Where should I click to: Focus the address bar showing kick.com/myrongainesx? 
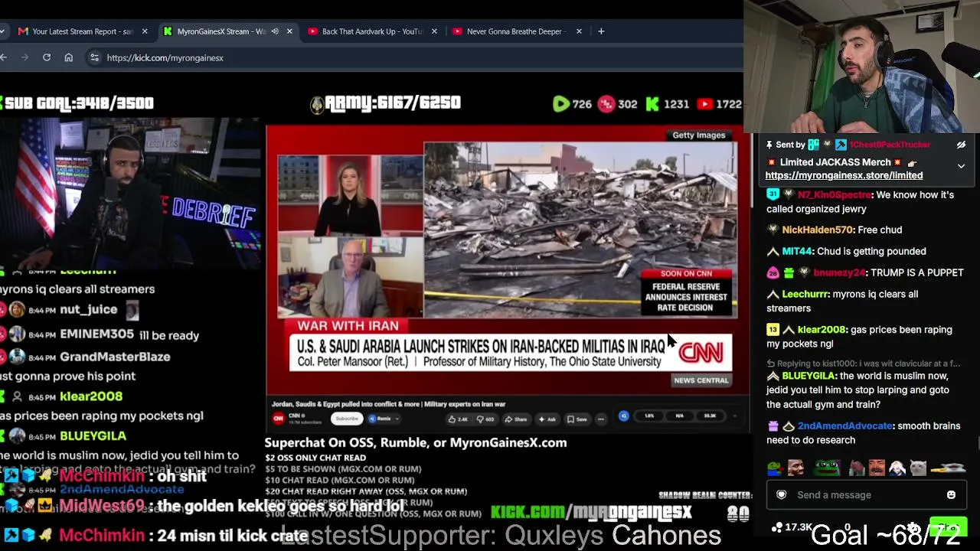coord(413,57)
